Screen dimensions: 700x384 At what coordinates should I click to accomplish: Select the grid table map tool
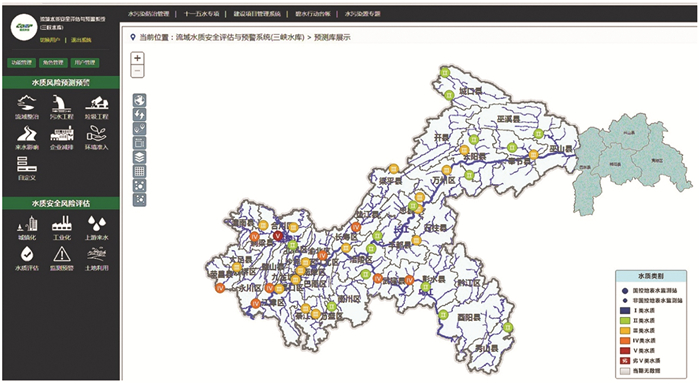[x=139, y=171]
